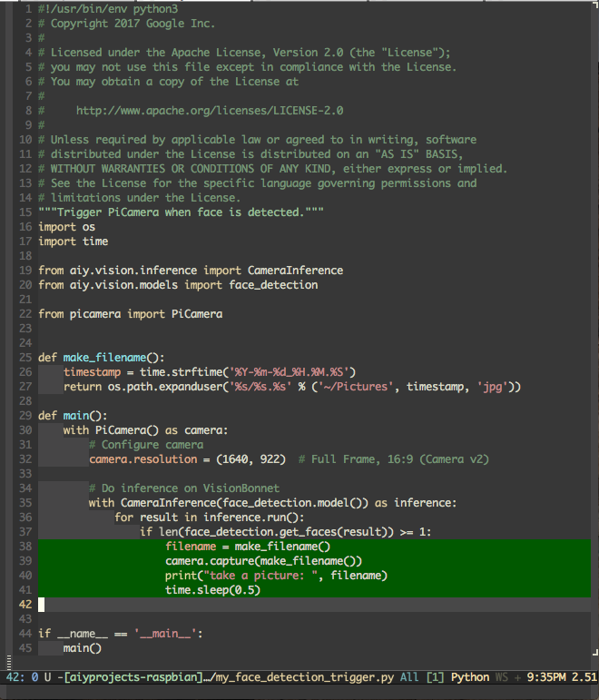Click the 'timestamp' variable on line 26
The width and height of the screenshot is (599, 700).
tap(92, 372)
